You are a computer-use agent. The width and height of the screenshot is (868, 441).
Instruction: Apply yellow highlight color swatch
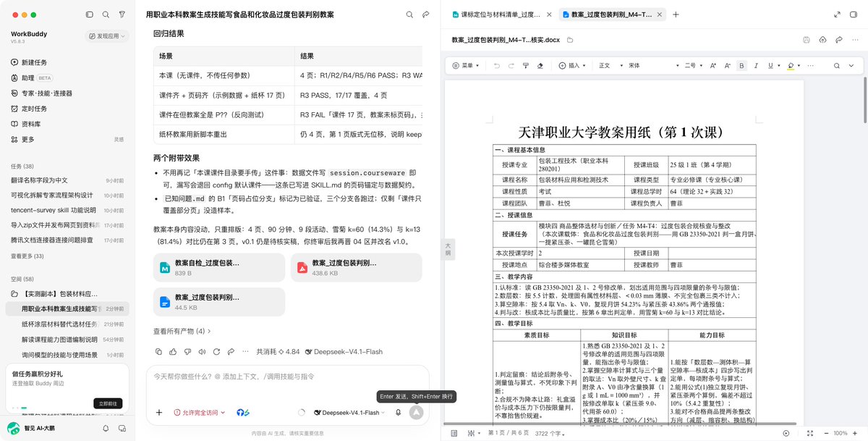[x=789, y=66]
